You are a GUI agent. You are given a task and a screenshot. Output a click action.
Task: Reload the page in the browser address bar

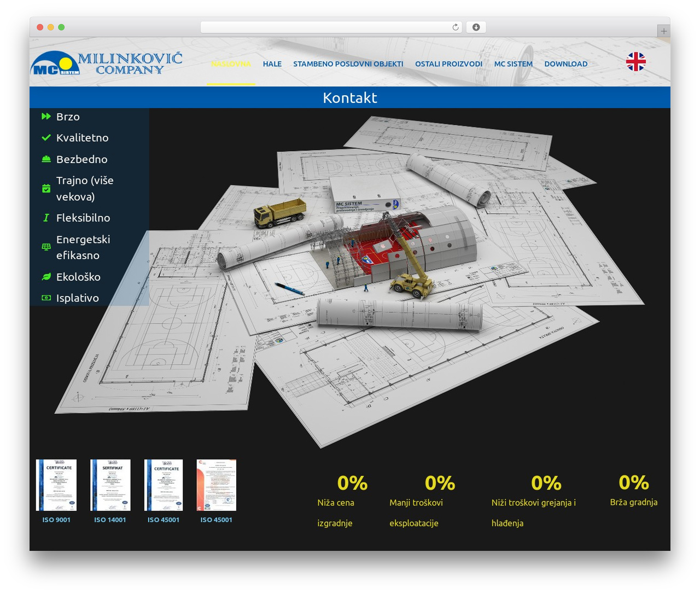point(455,27)
